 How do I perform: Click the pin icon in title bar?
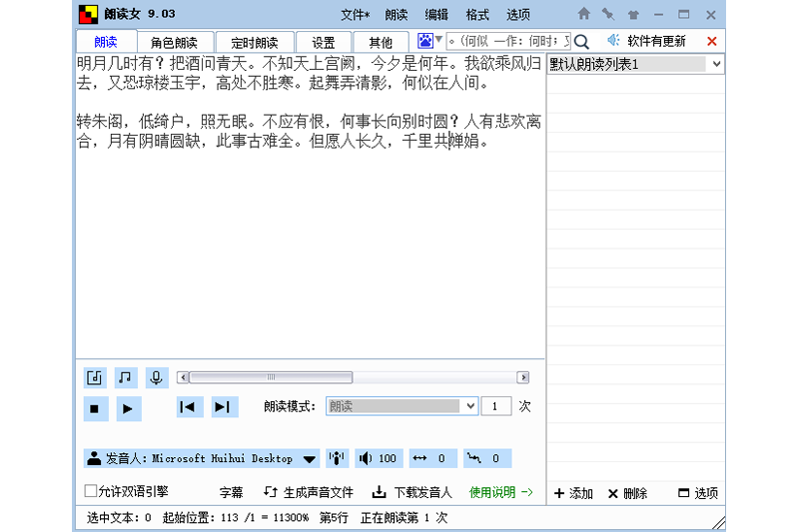coord(608,15)
